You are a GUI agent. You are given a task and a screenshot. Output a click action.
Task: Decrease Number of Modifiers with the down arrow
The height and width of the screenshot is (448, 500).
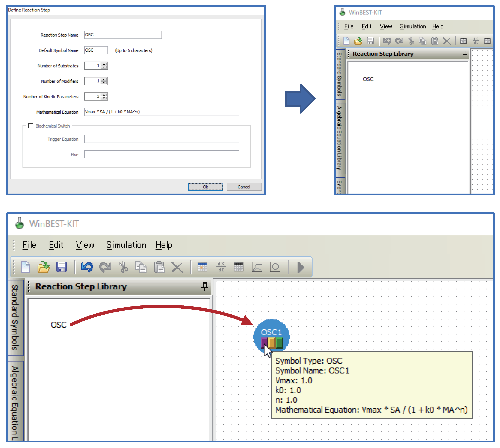click(x=104, y=83)
